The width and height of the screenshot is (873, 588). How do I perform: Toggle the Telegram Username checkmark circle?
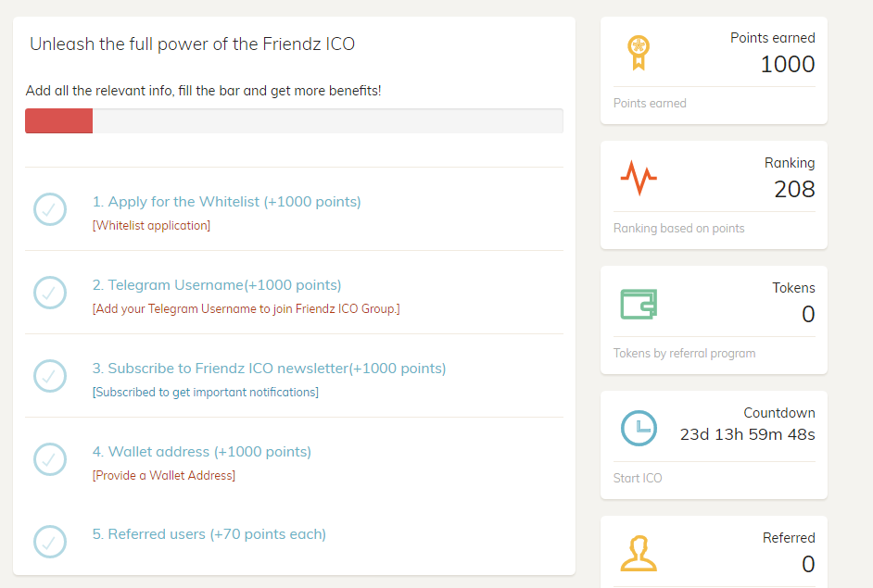[50, 293]
